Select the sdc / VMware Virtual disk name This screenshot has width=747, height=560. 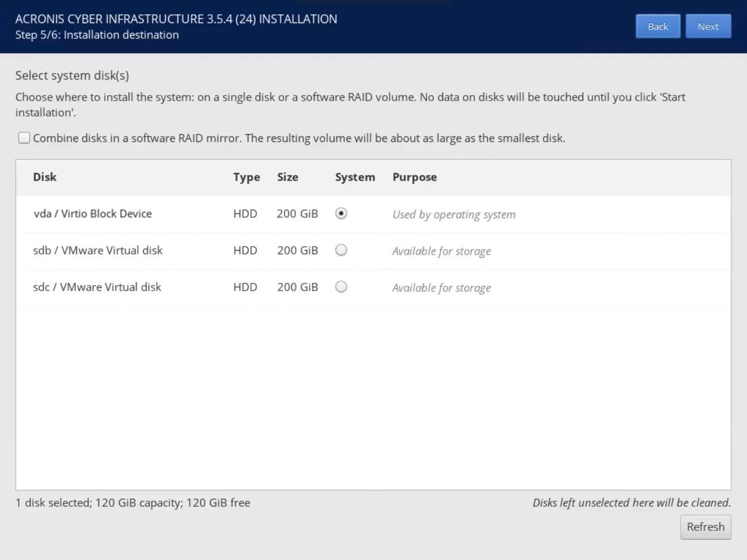(97, 287)
